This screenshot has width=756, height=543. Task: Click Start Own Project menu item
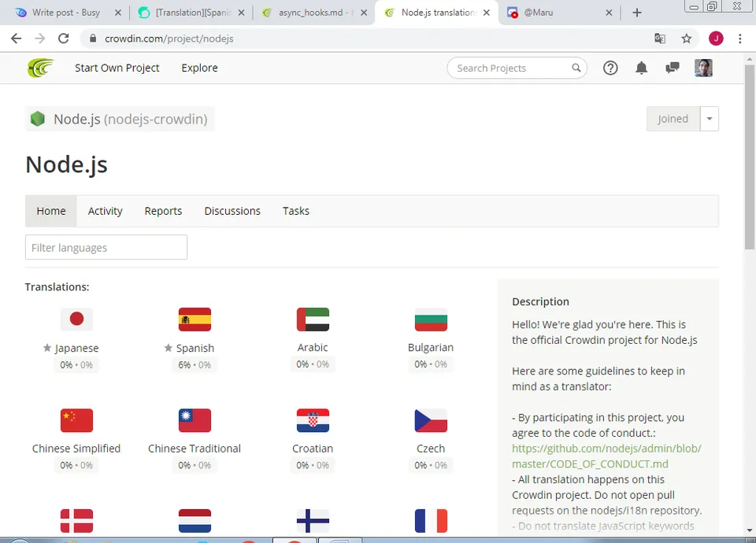(117, 68)
